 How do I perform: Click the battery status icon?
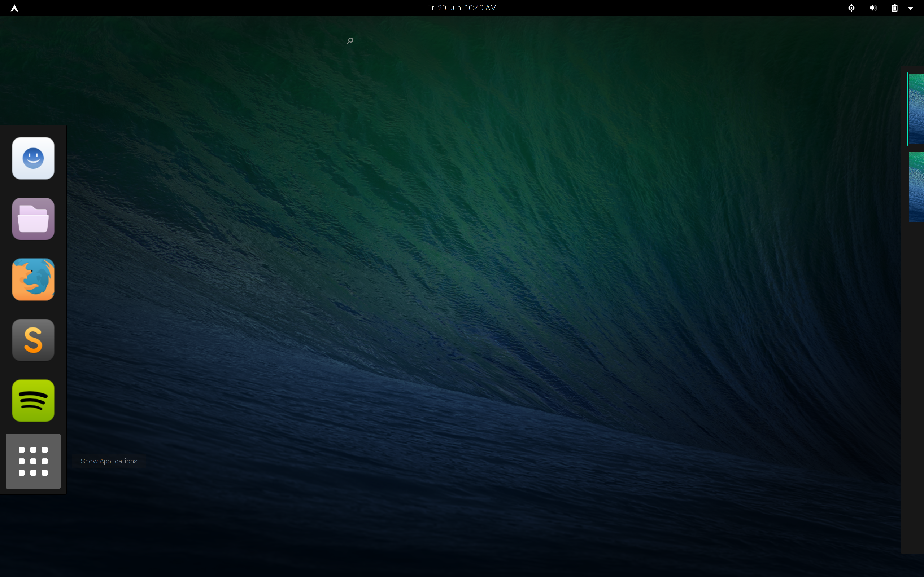pyautogui.click(x=894, y=8)
